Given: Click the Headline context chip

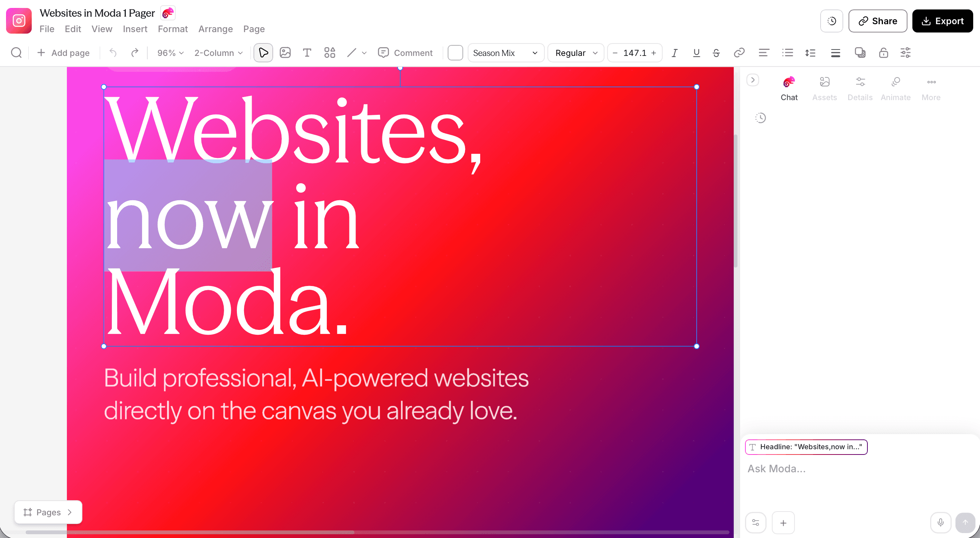Looking at the screenshot, I should pos(806,447).
